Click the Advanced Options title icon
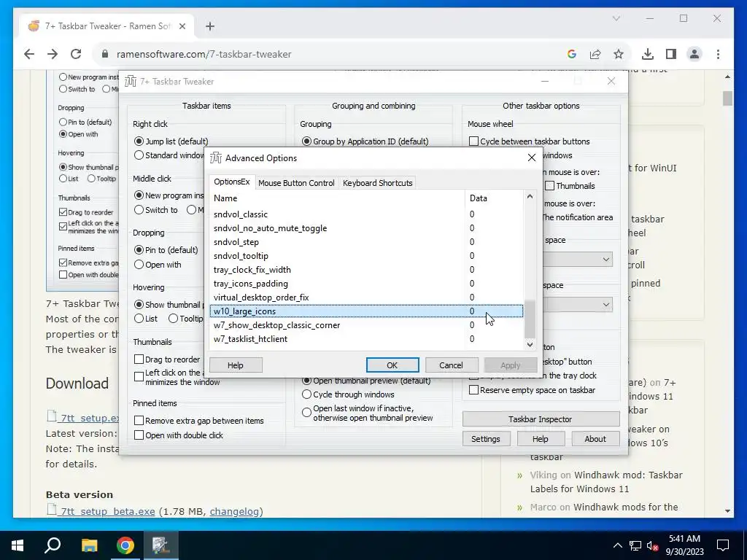This screenshot has height=560, width=747. (x=216, y=157)
